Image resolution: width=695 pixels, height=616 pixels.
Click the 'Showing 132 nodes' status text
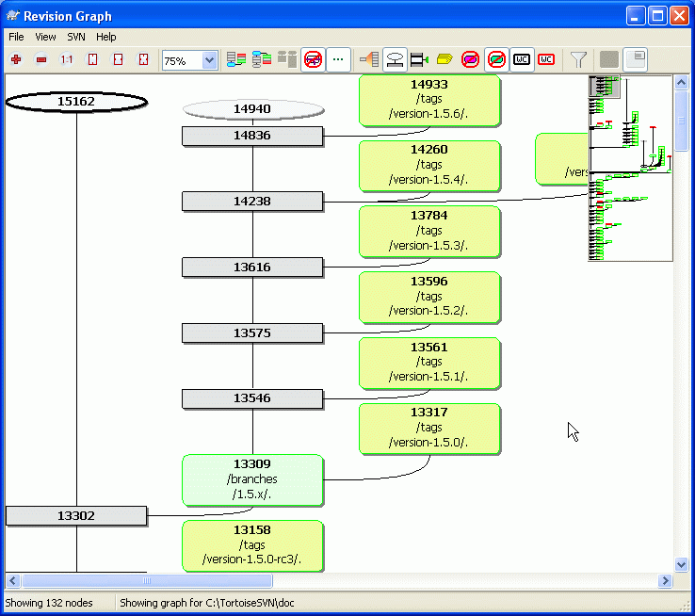pos(49,603)
